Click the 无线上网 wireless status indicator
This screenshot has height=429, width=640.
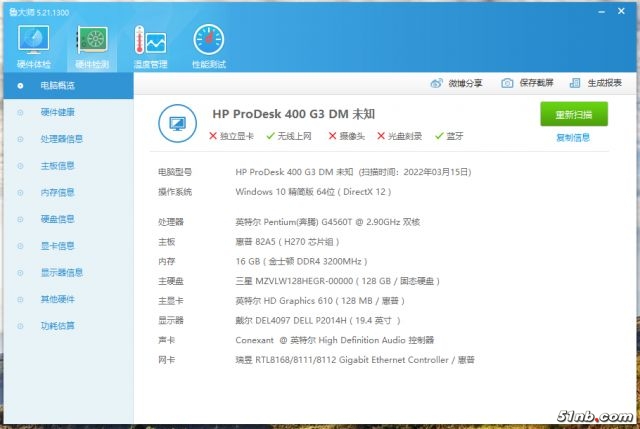click(x=289, y=136)
